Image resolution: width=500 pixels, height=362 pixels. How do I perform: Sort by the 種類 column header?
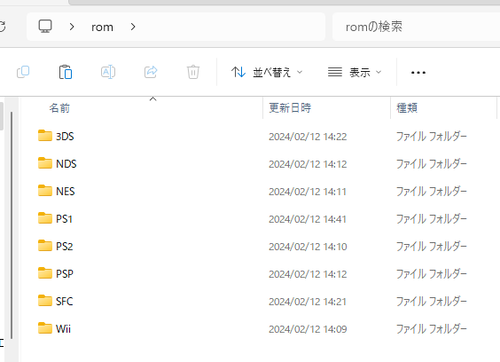point(407,108)
